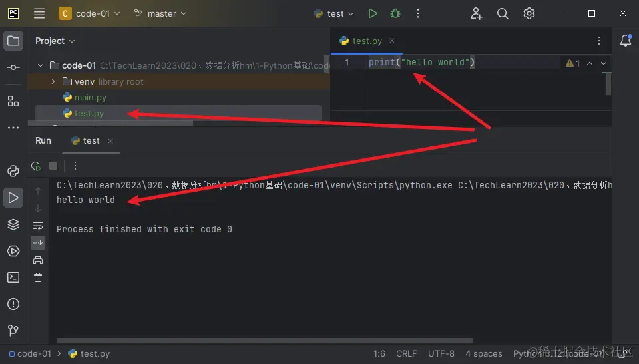Print the console output
The height and width of the screenshot is (364, 639).
pos(38,260)
